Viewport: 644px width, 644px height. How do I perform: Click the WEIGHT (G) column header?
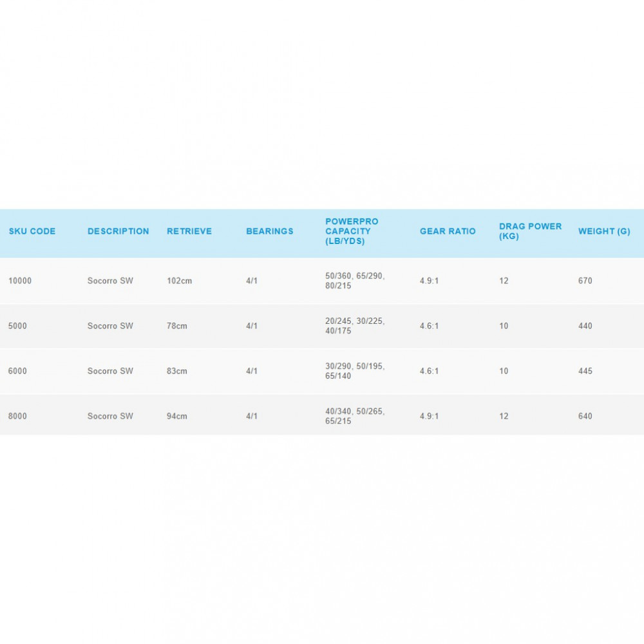pyautogui.click(x=604, y=231)
